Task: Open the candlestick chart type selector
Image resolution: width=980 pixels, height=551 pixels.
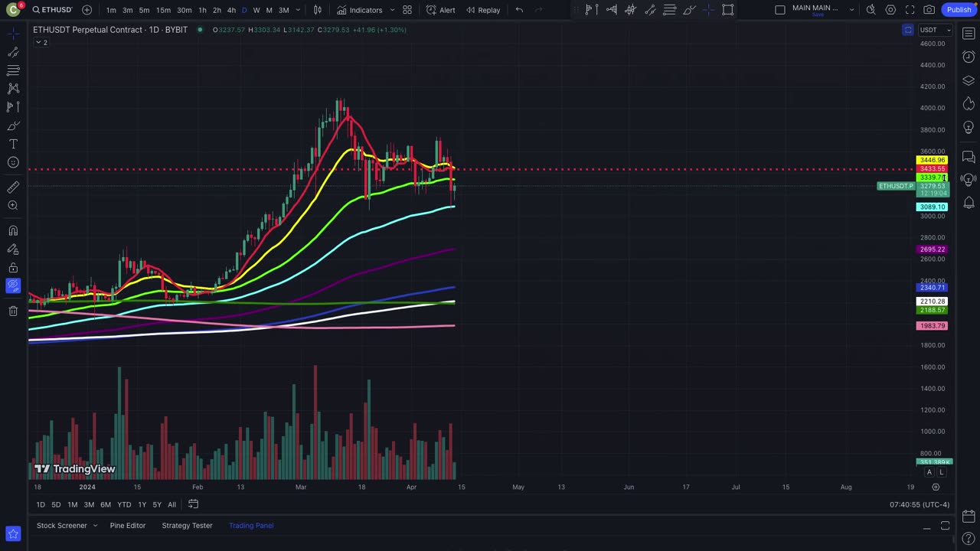Action: (x=318, y=10)
